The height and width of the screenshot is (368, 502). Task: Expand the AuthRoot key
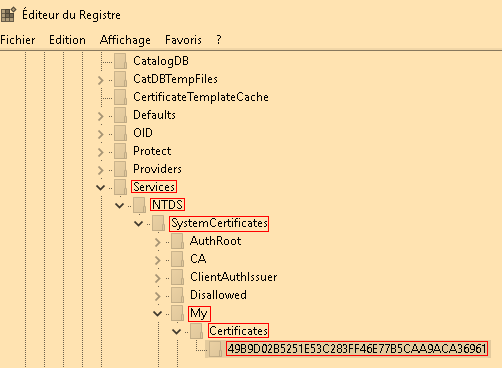click(158, 242)
